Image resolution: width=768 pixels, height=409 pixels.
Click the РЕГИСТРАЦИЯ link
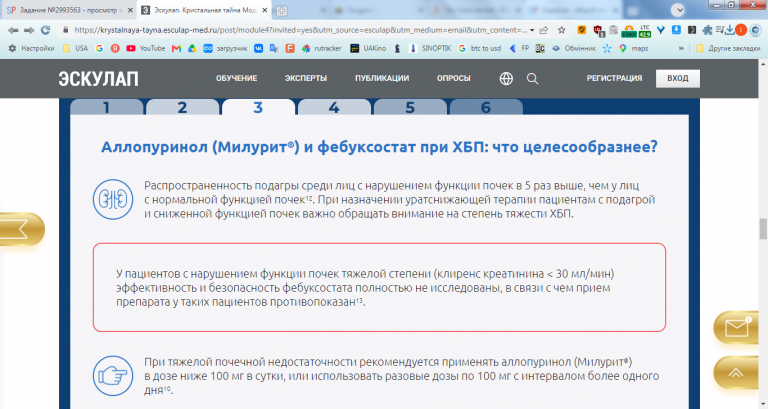coord(614,78)
